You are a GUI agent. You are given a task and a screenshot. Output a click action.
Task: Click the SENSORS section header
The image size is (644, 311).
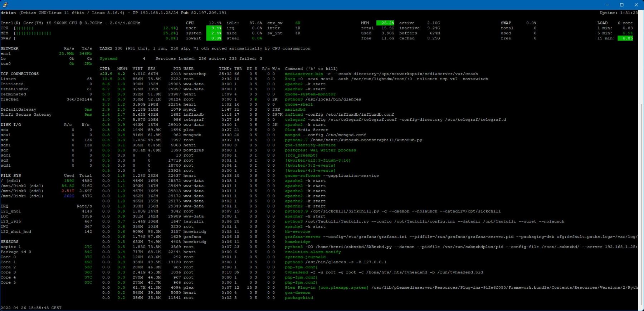10,242
